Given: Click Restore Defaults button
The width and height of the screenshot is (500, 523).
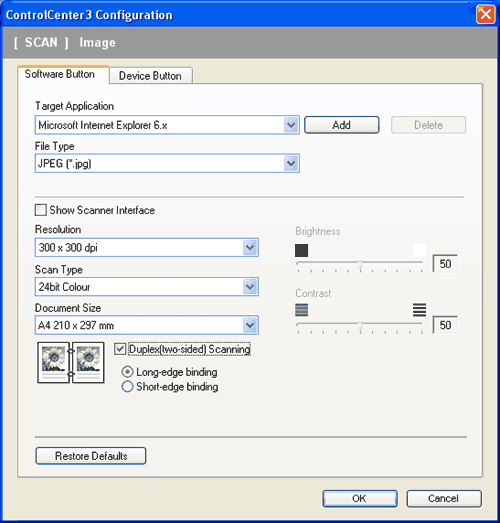Looking at the screenshot, I should tap(91, 456).
